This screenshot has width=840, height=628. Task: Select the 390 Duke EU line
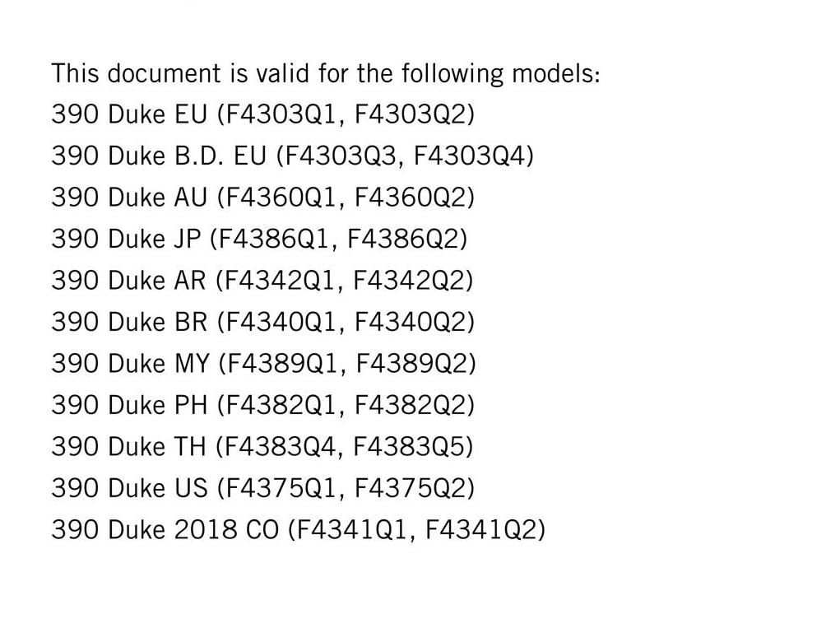point(263,114)
